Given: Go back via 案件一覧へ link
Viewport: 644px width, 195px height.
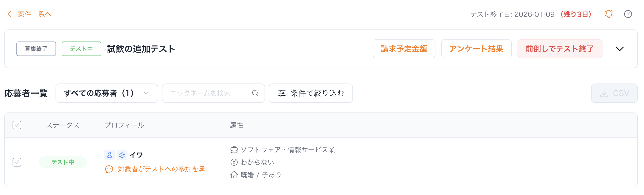Looking at the screenshot, I should point(35,14).
